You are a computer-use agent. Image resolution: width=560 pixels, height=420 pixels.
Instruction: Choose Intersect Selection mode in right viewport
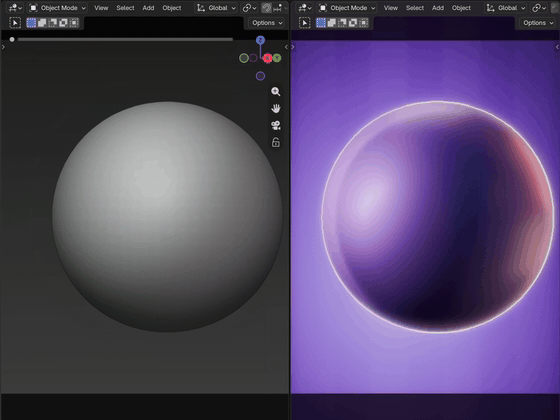[x=364, y=23]
